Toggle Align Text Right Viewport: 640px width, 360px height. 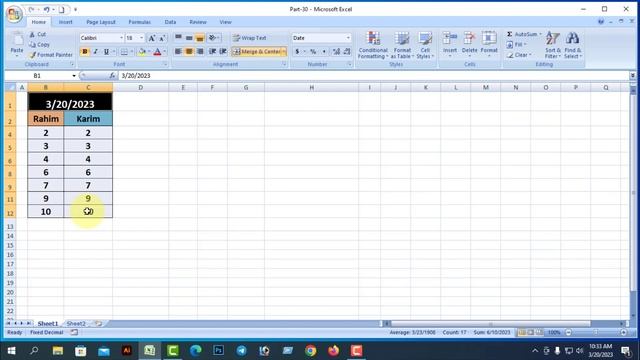point(200,51)
